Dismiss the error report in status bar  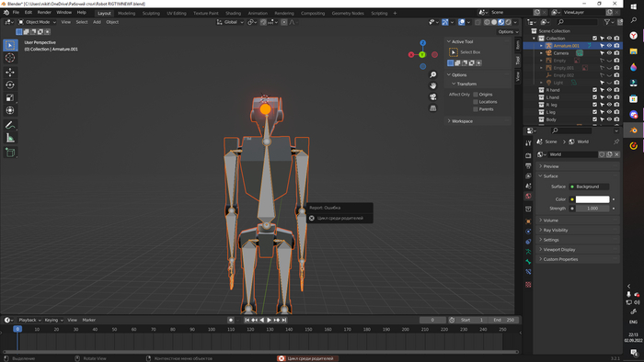(x=282, y=358)
